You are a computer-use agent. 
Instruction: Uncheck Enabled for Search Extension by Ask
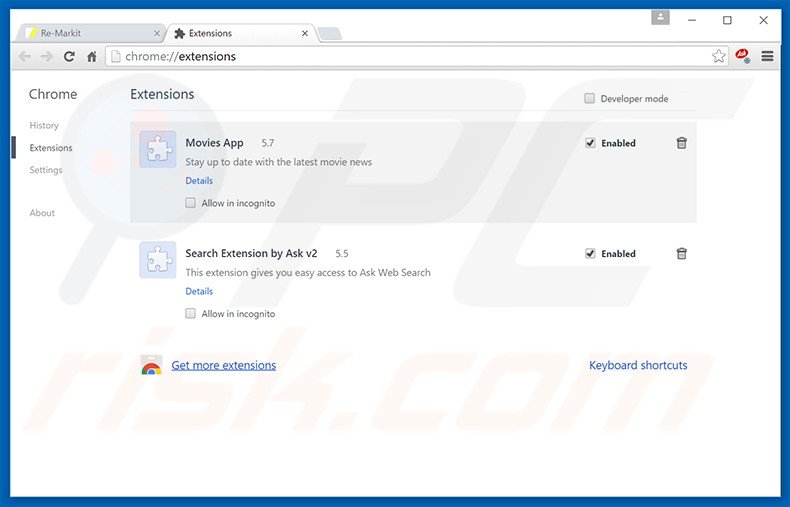[x=590, y=254]
